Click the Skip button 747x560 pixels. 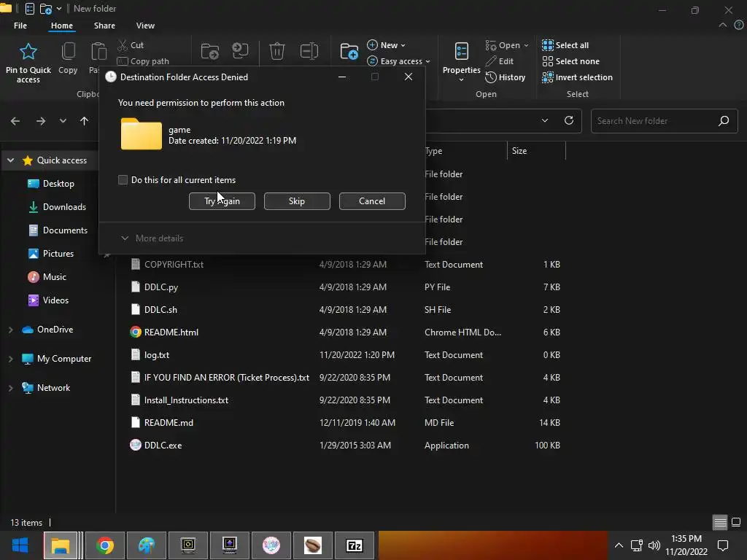pyautogui.click(x=297, y=201)
